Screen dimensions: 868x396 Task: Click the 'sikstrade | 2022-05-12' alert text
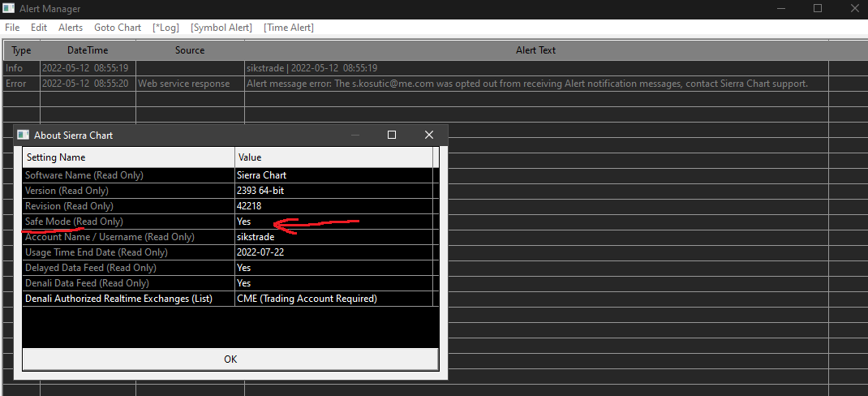pyautogui.click(x=312, y=68)
